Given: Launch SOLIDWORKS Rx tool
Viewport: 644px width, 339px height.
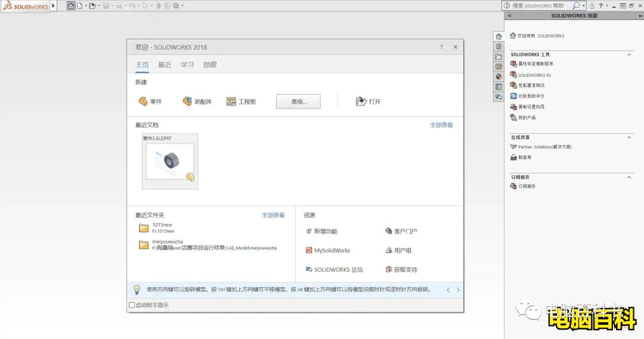Looking at the screenshot, I should [531, 74].
